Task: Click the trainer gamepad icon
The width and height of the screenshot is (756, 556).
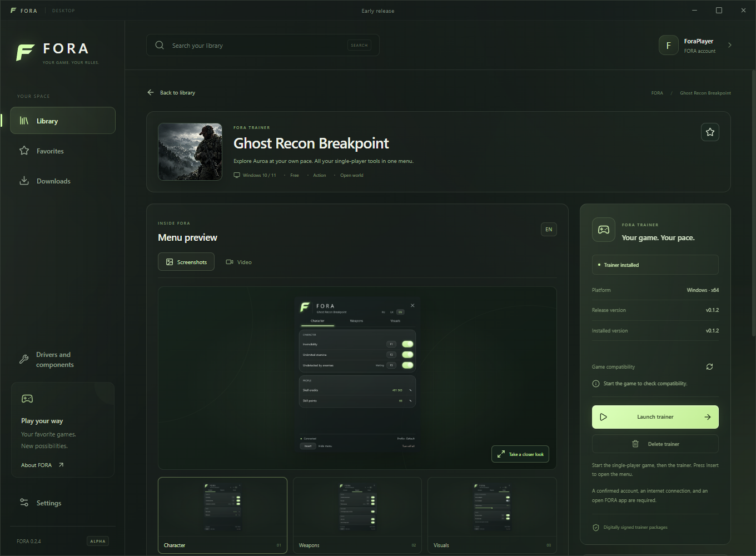Action: pos(604,230)
